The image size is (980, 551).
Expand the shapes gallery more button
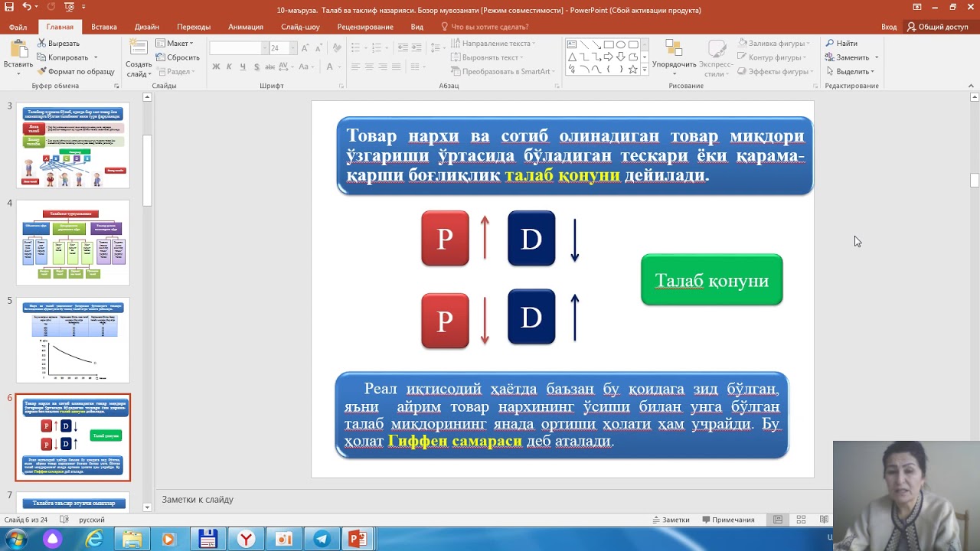645,70
